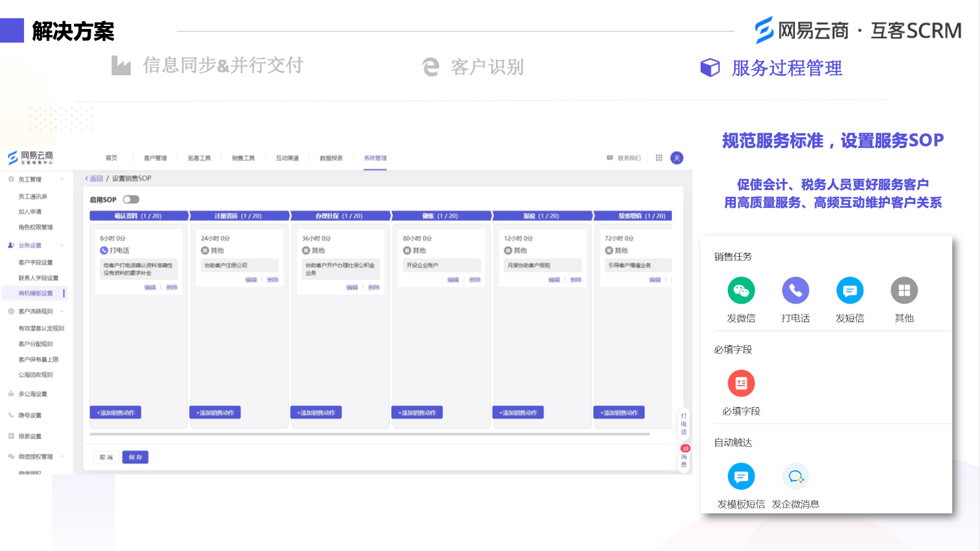The image size is (980, 551).
Task: Collapse the 客户流转规则 sidebar section
Action: 62,312
